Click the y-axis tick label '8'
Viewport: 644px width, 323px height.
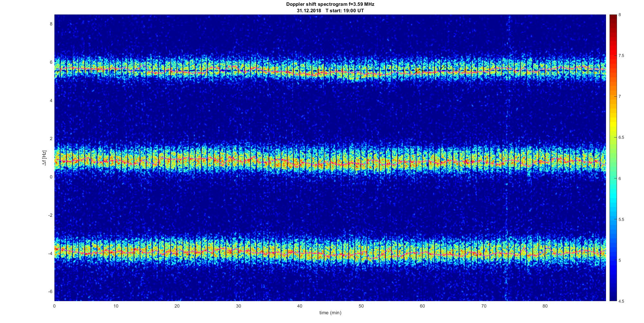click(51, 24)
